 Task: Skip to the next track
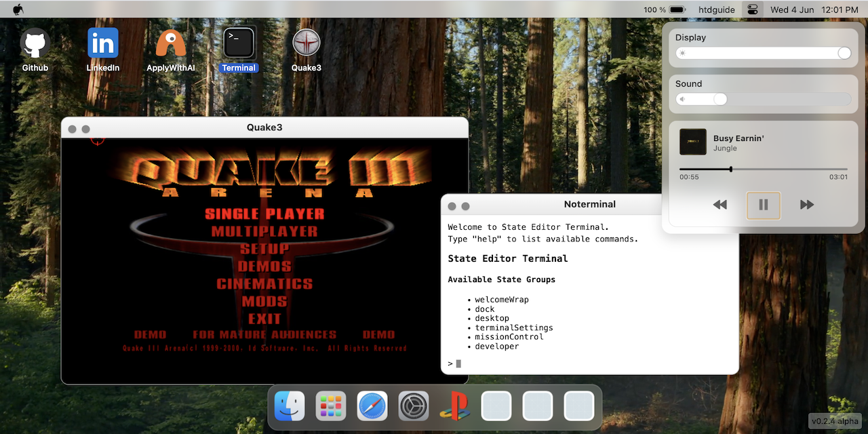coord(807,205)
